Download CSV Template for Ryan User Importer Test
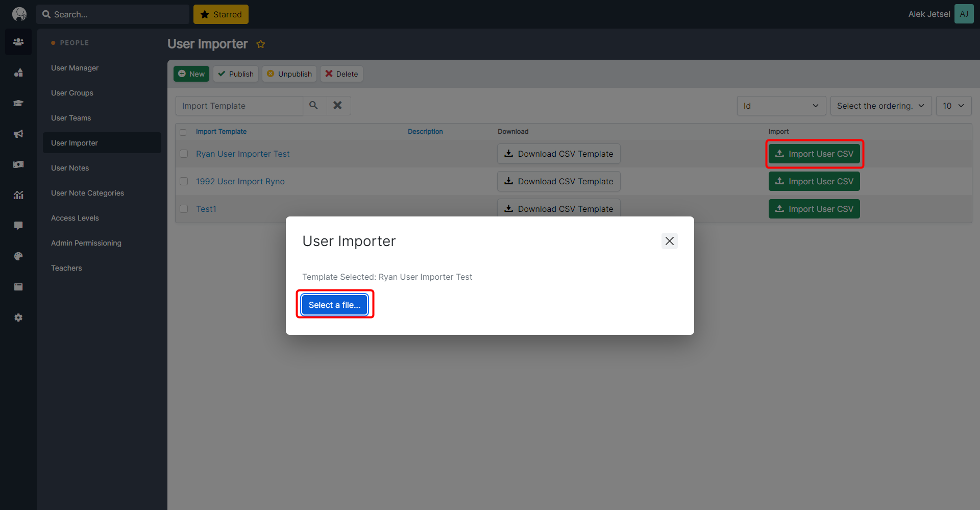980x510 pixels. coord(559,154)
